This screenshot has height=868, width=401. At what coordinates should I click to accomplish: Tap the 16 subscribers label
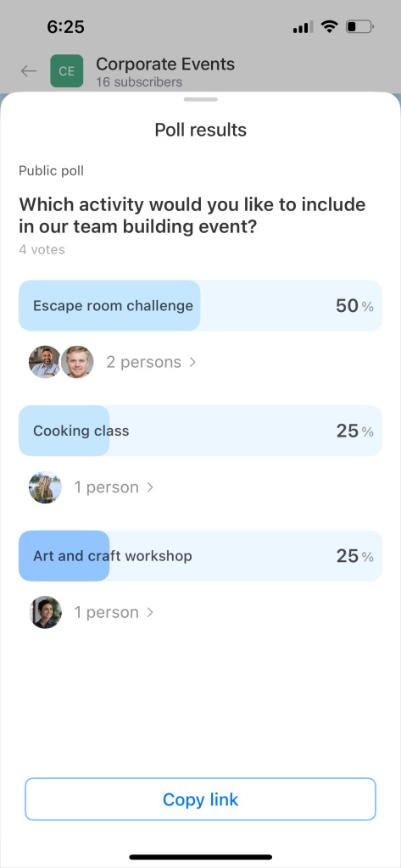tap(139, 82)
